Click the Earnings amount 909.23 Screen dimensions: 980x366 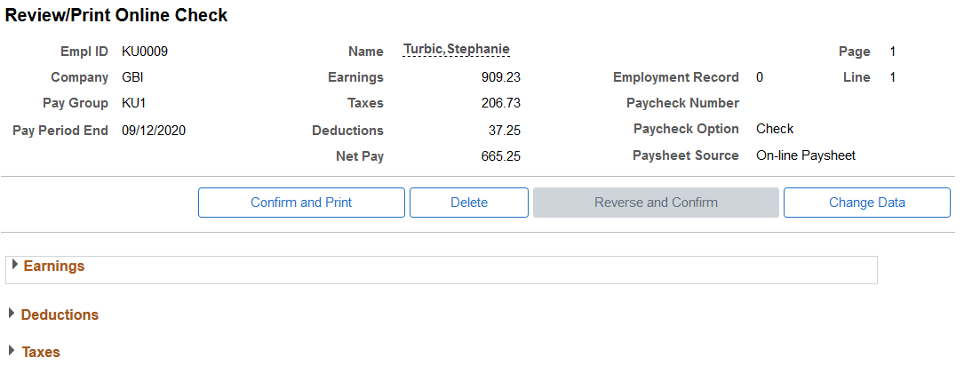[500, 78]
